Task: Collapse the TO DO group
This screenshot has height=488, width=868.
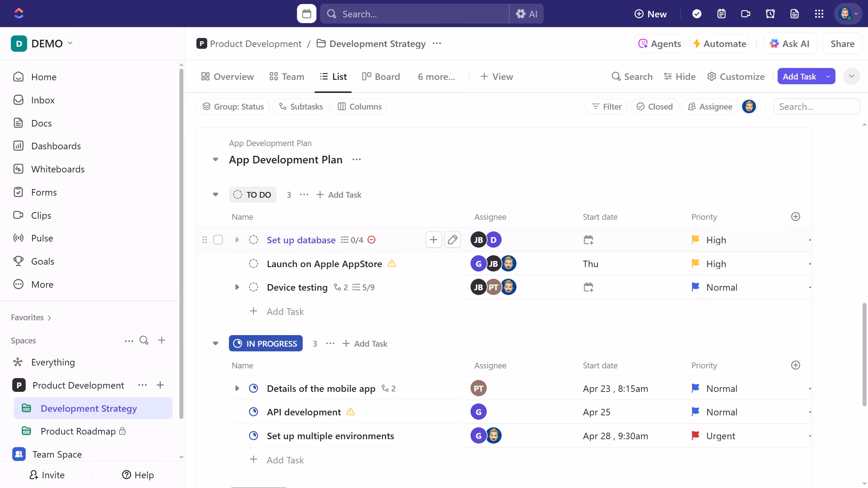Action: pyautogui.click(x=216, y=194)
